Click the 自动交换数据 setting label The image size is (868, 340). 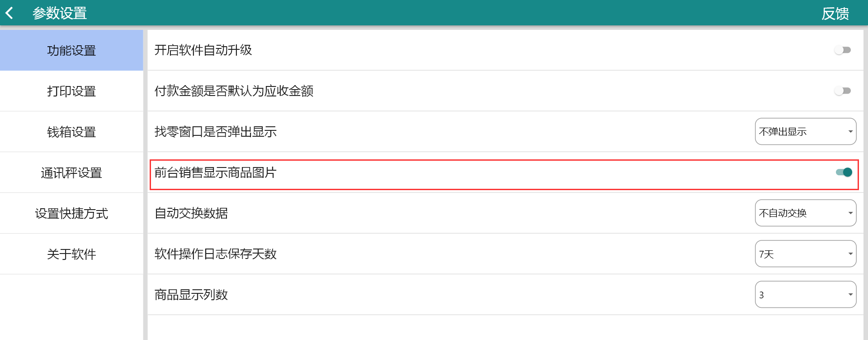(191, 213)
